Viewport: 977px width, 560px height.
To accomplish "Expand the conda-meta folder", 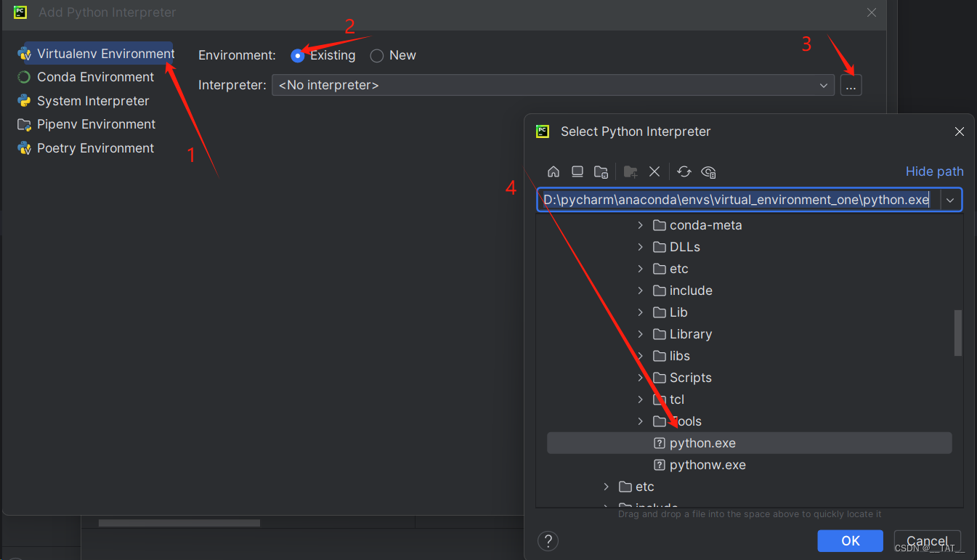I will [x=640, y=225].
